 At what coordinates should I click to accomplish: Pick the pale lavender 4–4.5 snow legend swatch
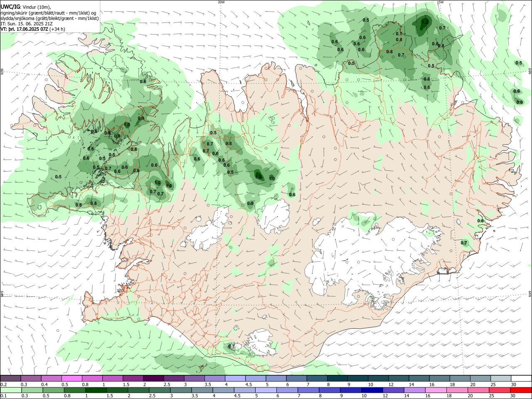(x=235, y=379)
